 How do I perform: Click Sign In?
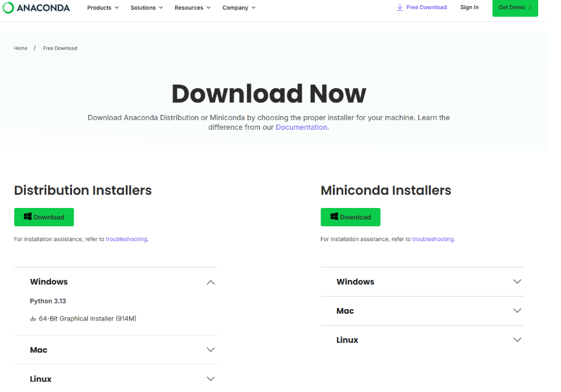469,7
